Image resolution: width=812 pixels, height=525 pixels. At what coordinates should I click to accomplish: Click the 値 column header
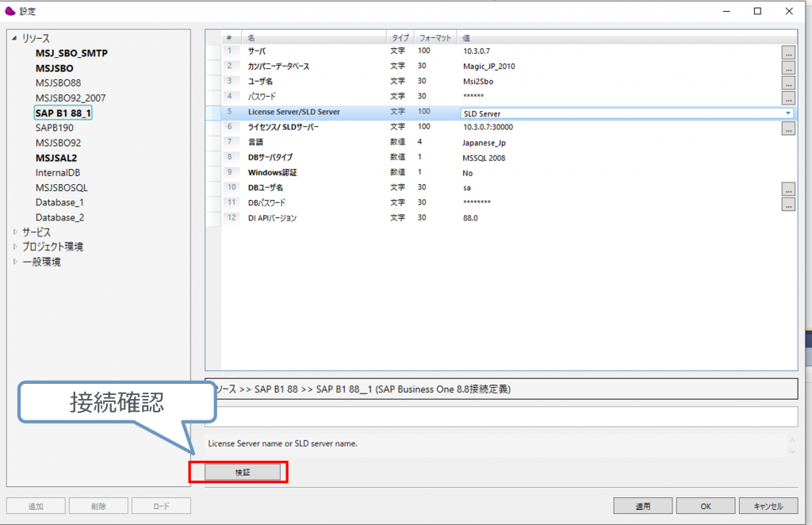coord(467,37)
